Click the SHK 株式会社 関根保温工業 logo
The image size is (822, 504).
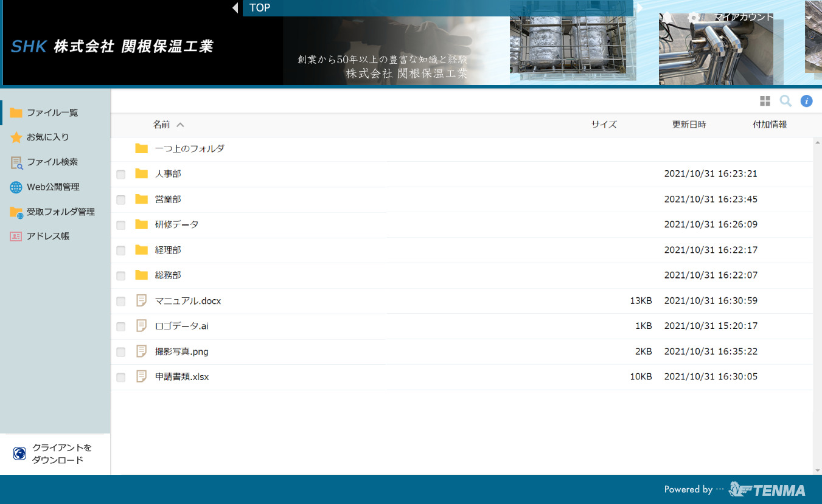(113, 46)
